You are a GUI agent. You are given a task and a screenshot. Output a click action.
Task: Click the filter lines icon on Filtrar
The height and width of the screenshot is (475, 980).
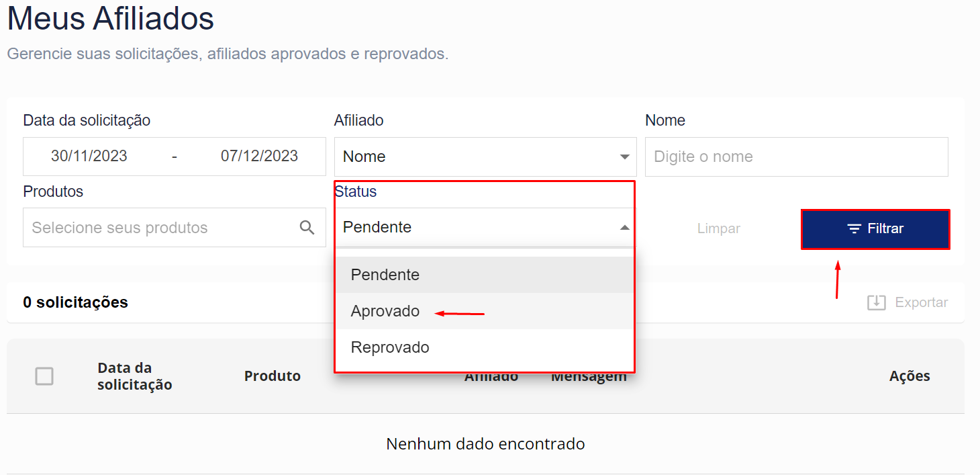pyautogui.click(x=854, y=229)
